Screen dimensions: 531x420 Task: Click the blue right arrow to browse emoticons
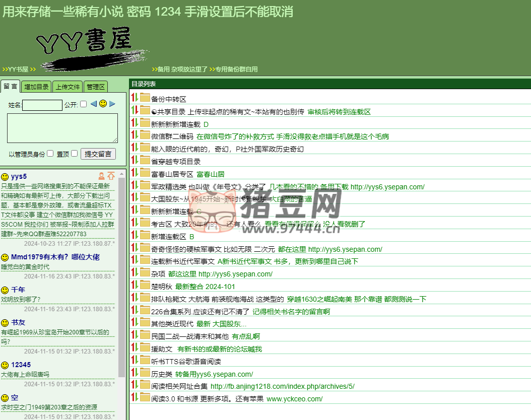click(112, 104)
